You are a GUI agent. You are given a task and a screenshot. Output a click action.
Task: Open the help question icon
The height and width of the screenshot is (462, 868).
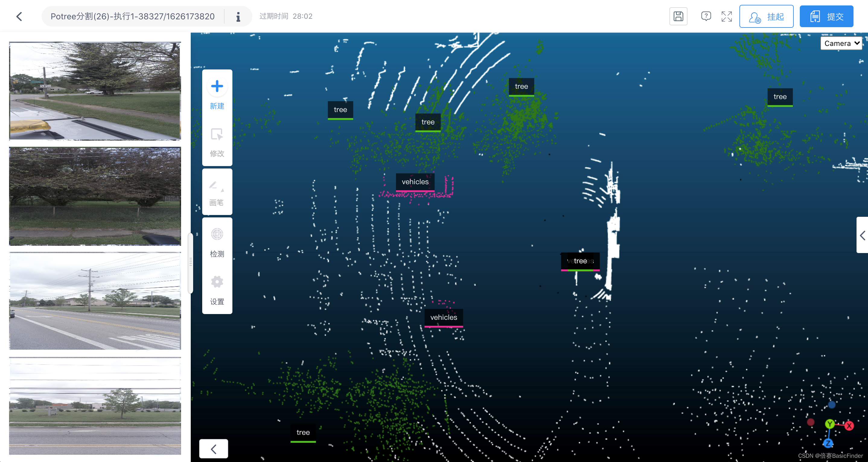click(706, 16)
